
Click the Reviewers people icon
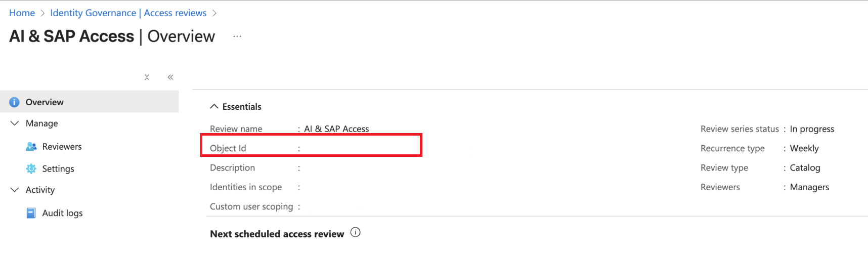(x=31, y=147)
